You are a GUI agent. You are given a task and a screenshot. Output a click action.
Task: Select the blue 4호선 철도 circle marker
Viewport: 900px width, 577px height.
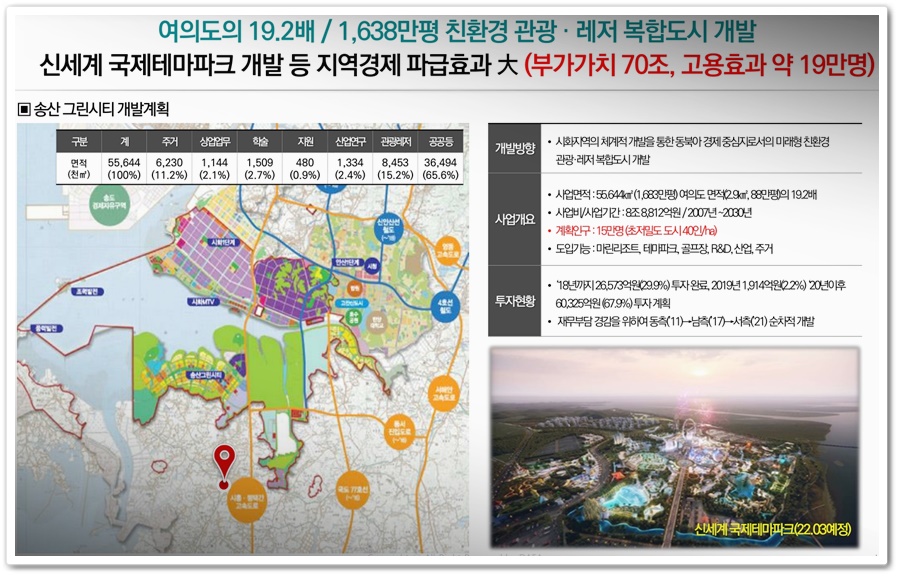pyautogui.click(x=445, y=306)
